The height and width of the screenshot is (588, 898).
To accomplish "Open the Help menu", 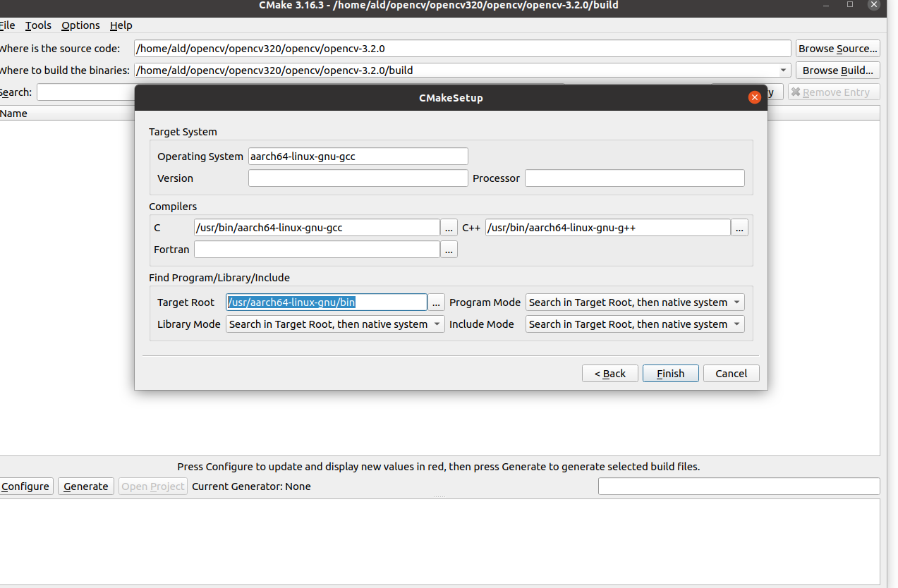I will (x=121, y=25).
